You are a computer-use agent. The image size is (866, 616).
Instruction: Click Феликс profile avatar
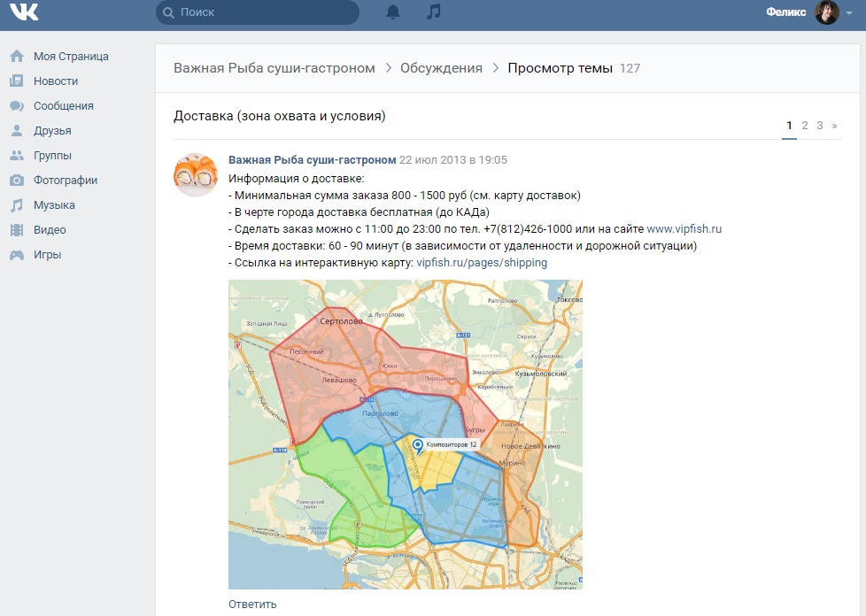coord(827,12)
